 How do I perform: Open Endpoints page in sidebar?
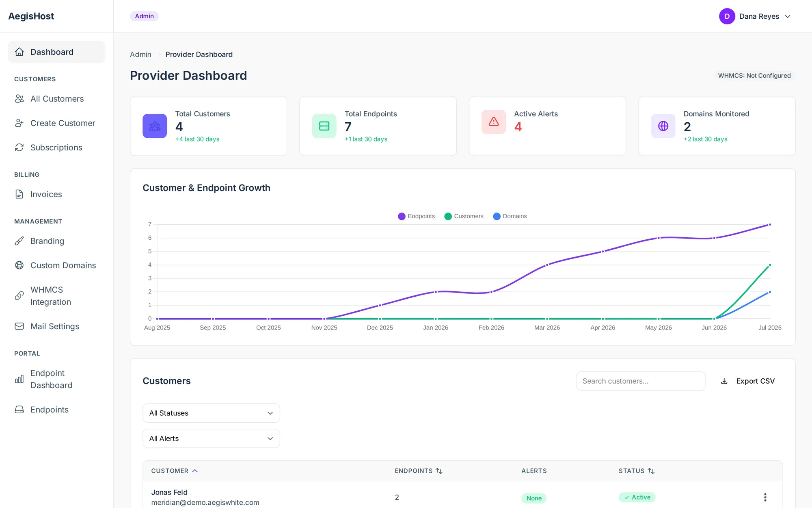click(56, 410)
